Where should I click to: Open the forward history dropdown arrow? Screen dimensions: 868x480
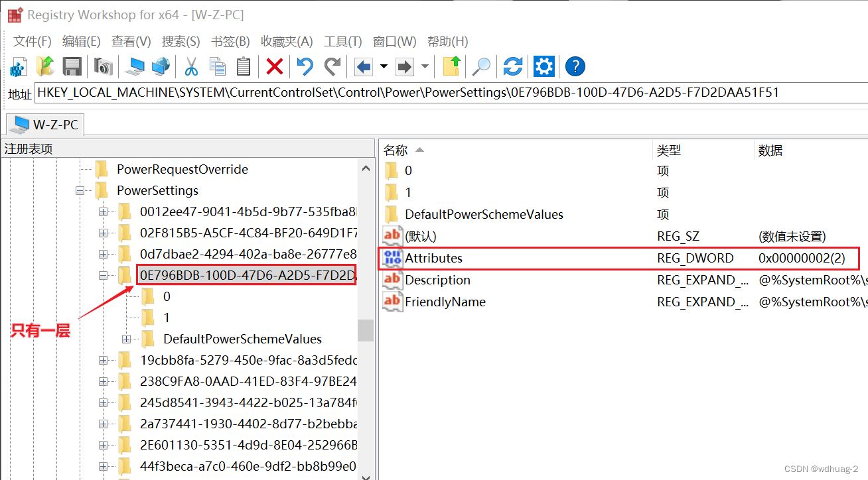425,66
